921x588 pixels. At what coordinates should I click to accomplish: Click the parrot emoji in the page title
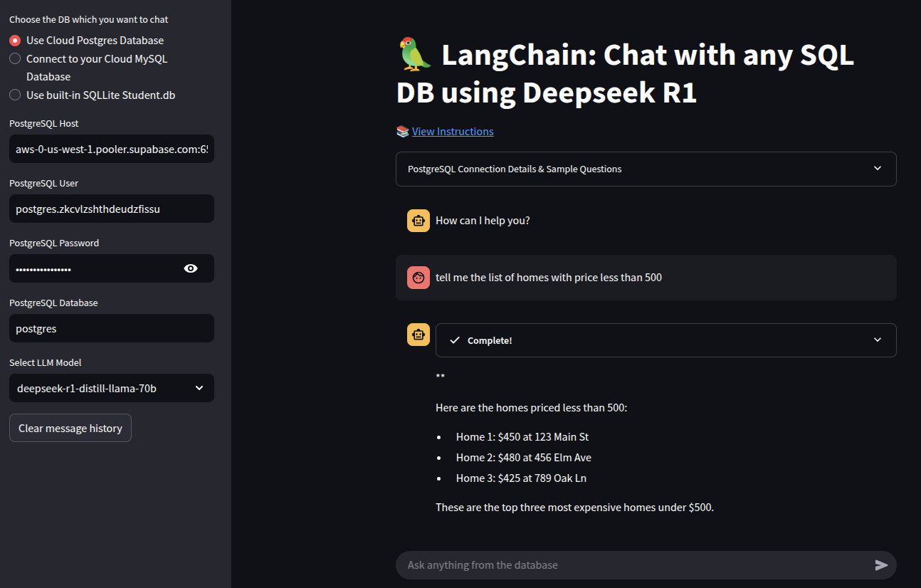pyautogui.click(x=415, y=55)
